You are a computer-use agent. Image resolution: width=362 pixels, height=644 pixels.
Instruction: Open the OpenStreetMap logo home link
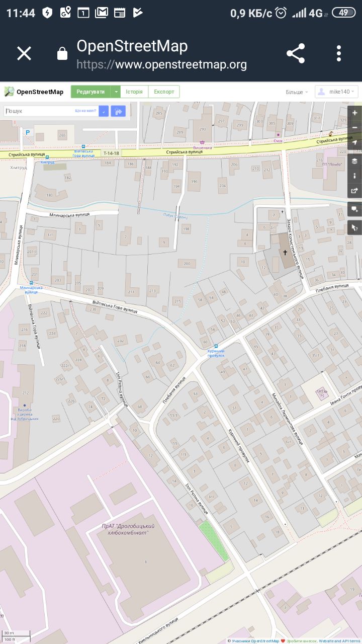point(34,92)
